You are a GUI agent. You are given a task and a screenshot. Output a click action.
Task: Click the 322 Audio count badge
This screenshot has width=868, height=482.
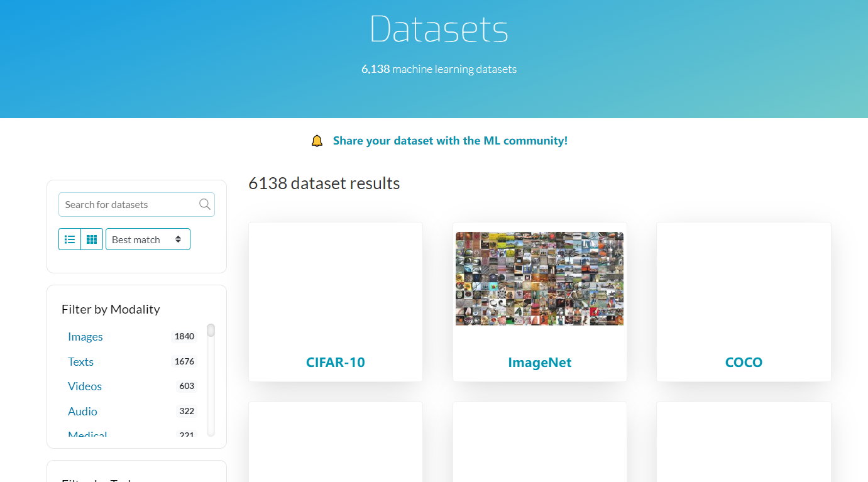[x=187, y=412]
